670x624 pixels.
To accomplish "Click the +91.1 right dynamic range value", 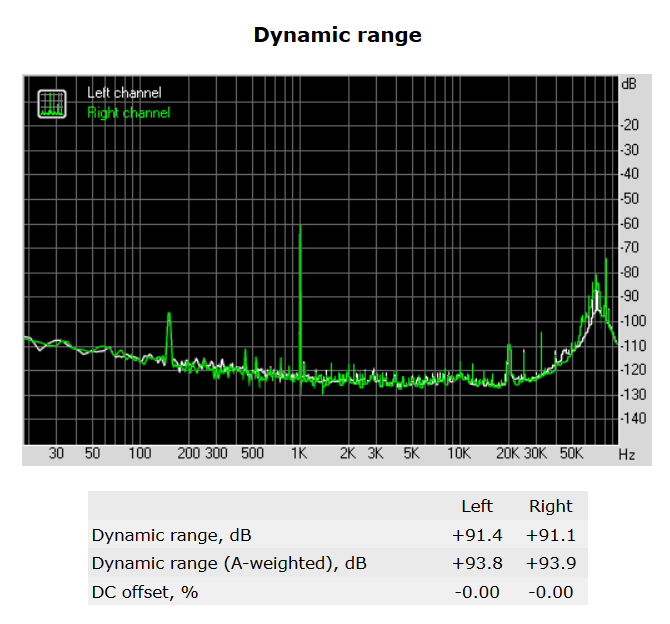I will click(x=550, y=535).
